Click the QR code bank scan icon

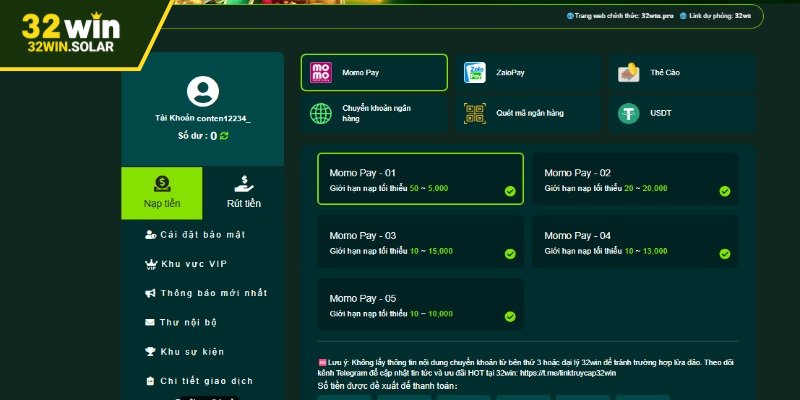(474, 113)
